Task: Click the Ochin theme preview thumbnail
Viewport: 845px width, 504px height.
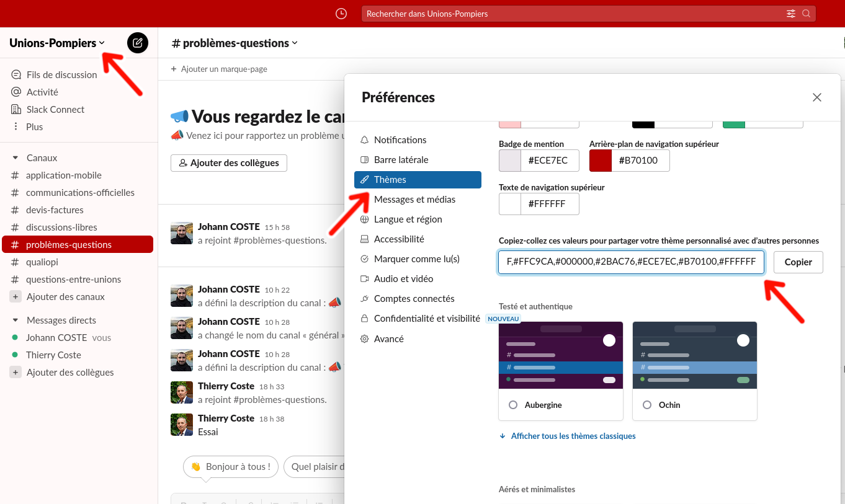Action: [x=695, y=355]
